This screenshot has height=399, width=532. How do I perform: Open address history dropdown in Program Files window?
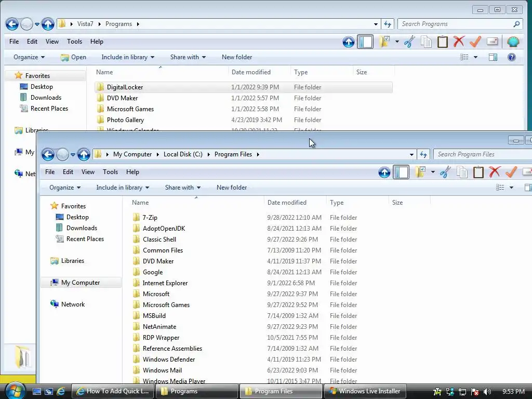tap(411, 154)
